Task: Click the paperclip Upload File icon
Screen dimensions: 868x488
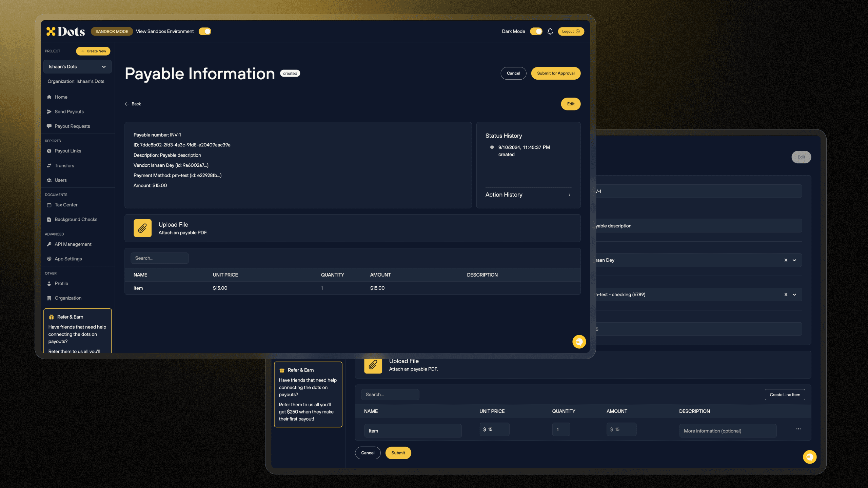Action: 142,228
